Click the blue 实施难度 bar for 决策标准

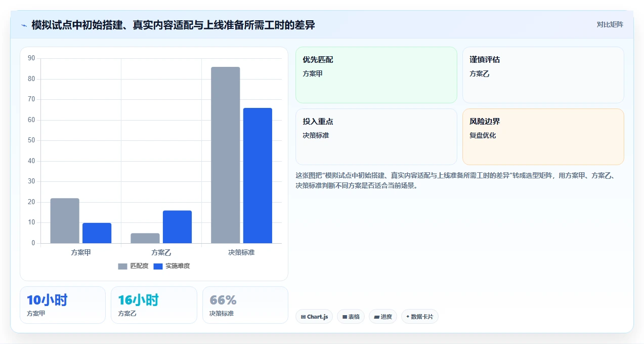[257, 176]
